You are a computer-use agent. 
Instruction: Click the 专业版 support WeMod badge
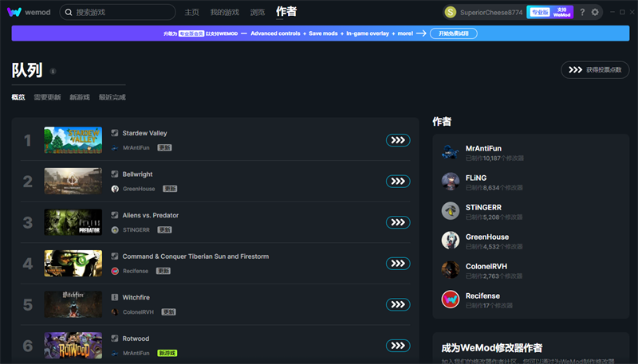550,12
